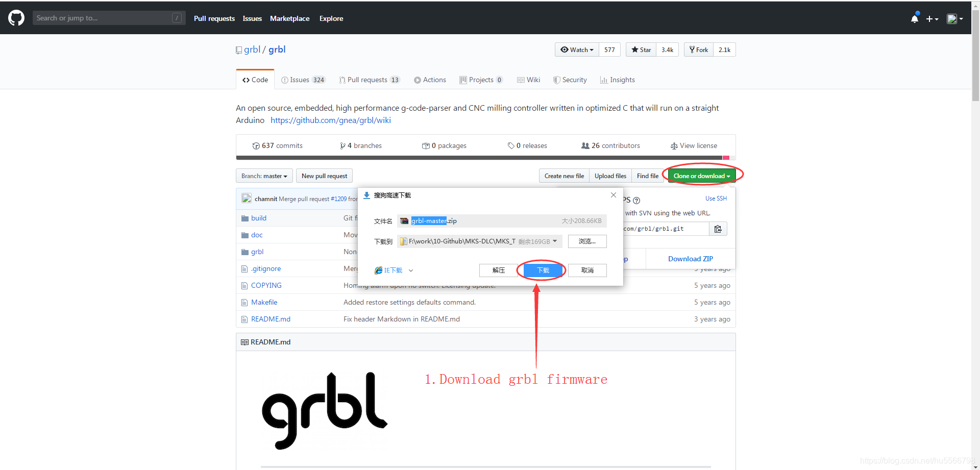Select the Code tab

click(255, 80)
